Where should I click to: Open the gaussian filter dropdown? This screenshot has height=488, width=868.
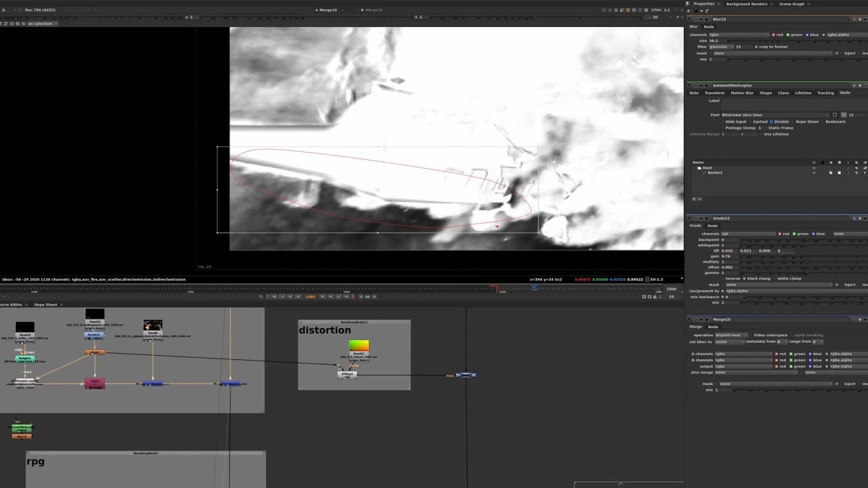click(720, 47)
